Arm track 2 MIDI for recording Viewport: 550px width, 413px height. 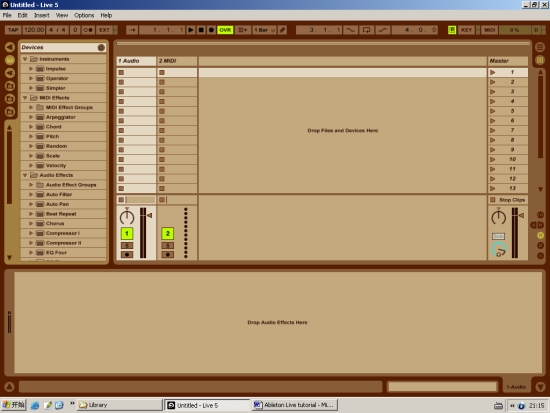(168, 254)
